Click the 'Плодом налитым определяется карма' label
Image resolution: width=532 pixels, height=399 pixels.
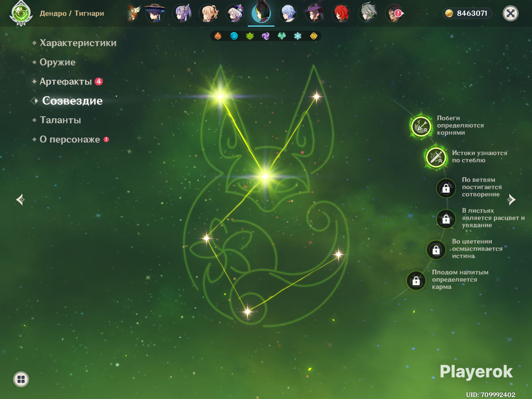tap(460, 279)
